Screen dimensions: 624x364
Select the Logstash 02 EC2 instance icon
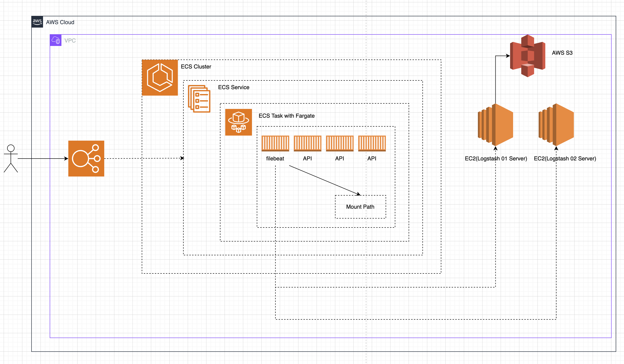(556, 125)
